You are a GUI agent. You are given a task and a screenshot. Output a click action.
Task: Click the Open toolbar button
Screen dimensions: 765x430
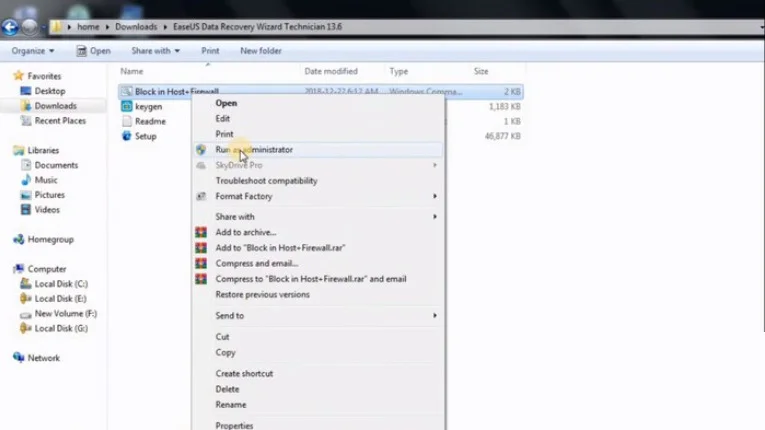point(93,51)
